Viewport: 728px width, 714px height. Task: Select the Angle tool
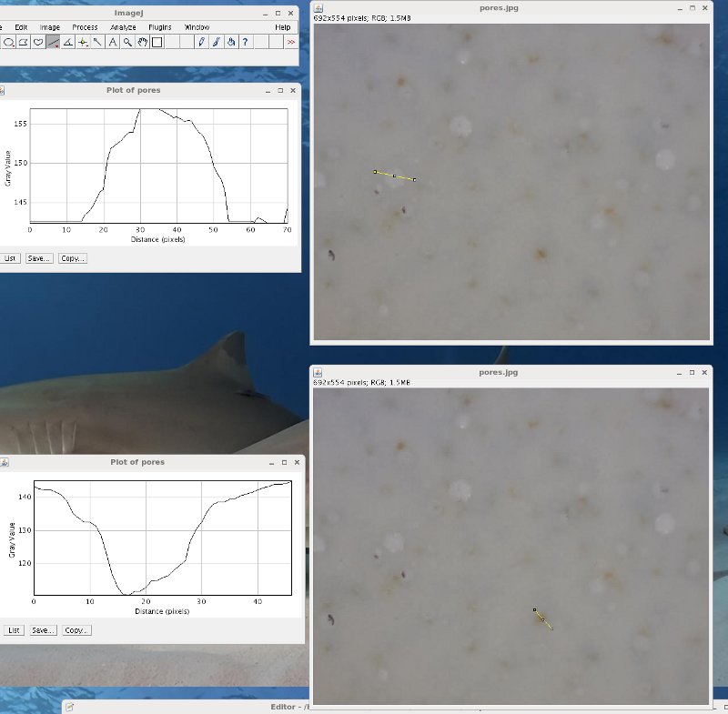pos(67,42)
